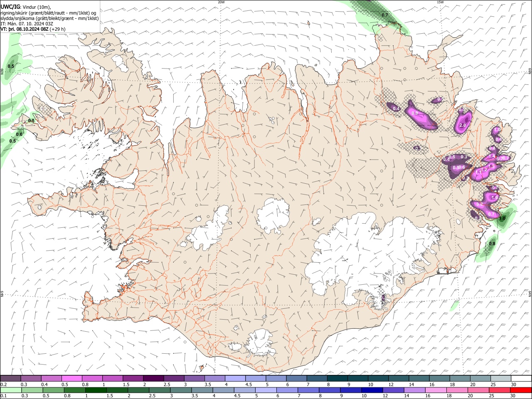Click the '1.1' snowfall value label
The height and width of the screenshot is (399, 532).
click(478, 172)
